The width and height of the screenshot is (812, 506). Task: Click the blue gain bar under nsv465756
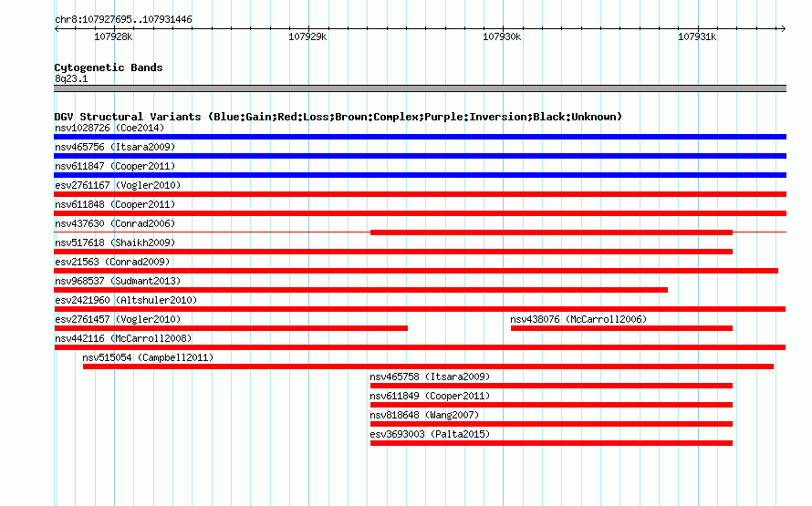[x=420, y=156]
